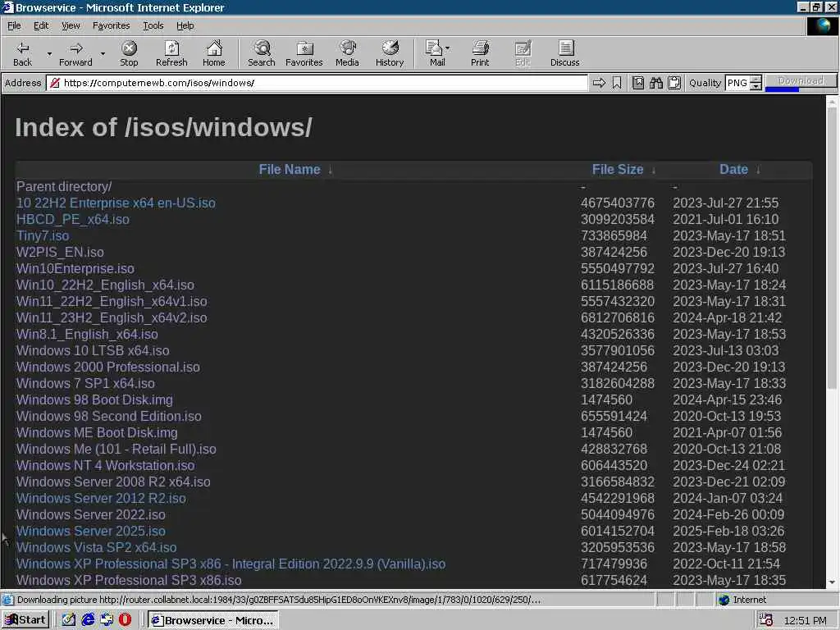Open the Help menu

click(185, 25)
